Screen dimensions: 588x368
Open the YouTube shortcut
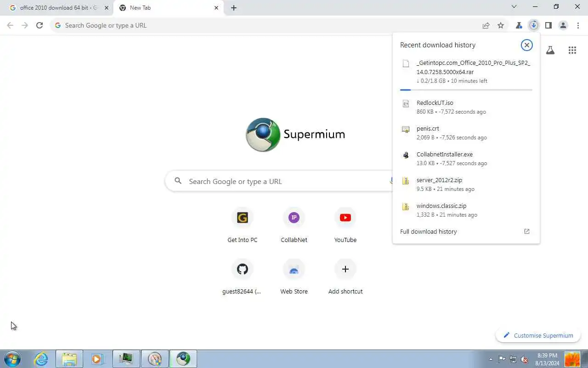(x=345, y=224)
